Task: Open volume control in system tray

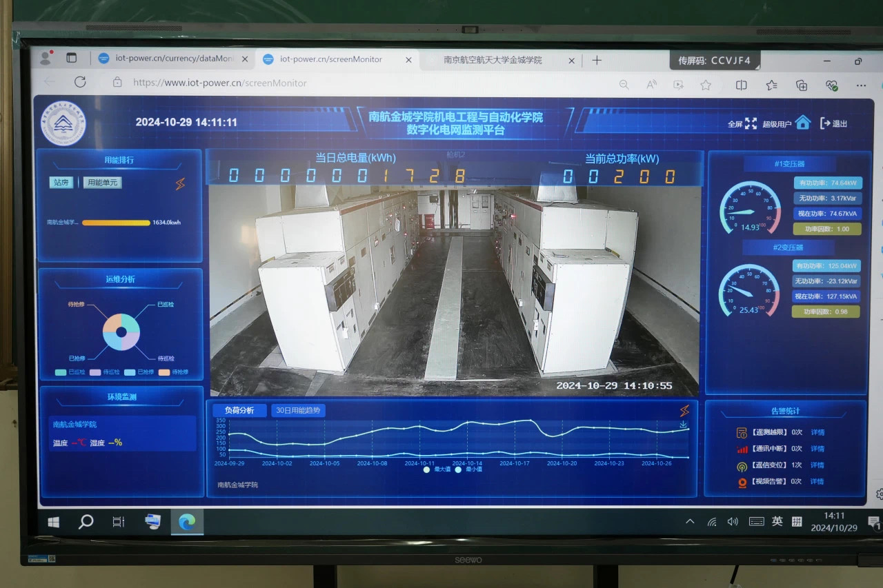Action: point(732,522)
